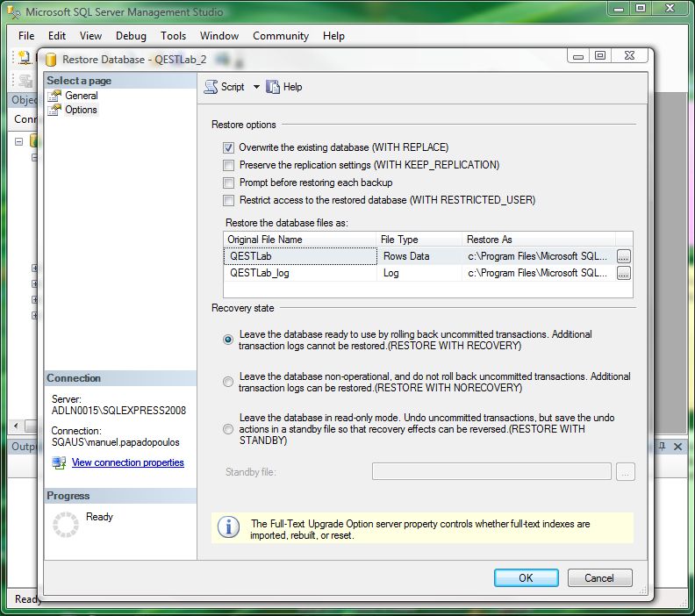Select RESTORE WITH STANDBY radio option
695x616 pixels.
228,429
